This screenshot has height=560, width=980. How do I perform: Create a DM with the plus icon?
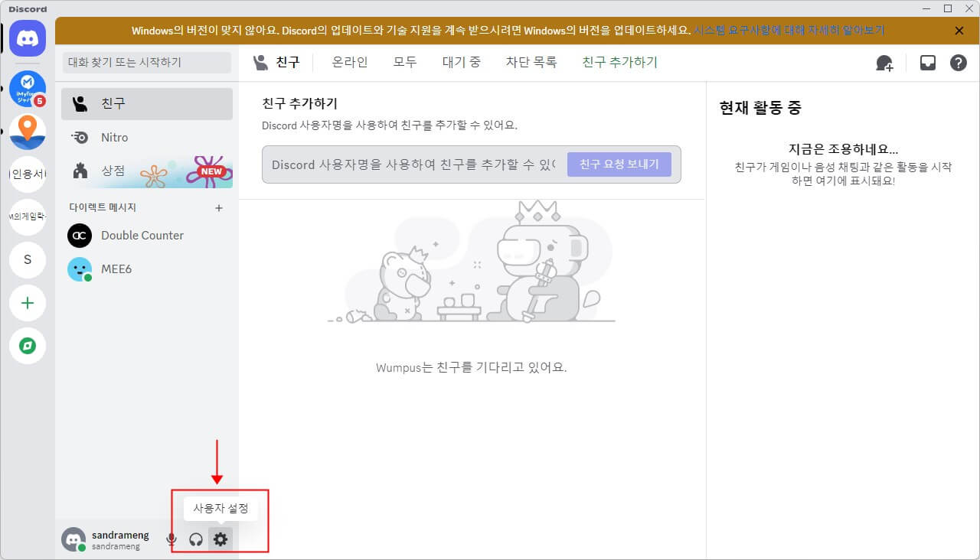click(219, 207)
